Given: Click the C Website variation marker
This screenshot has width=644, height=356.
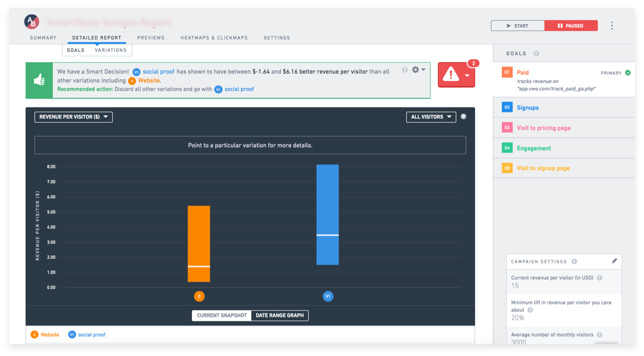Looking at the screenshot, I should coord(199,296).
